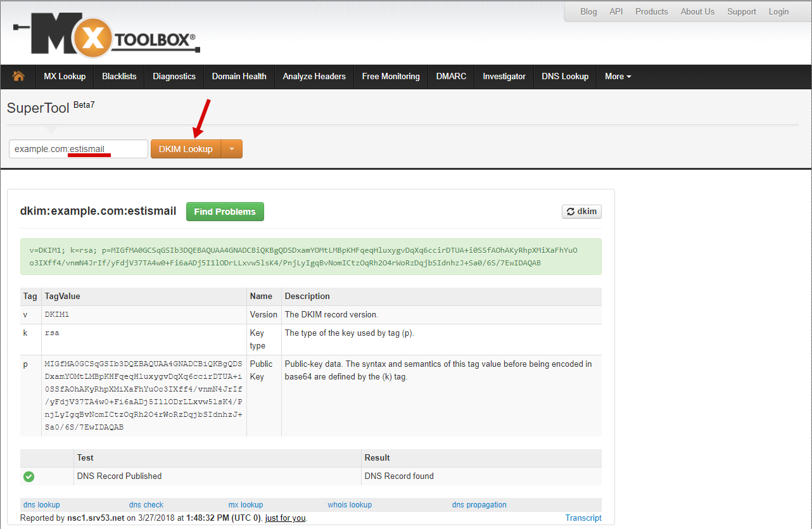
Task: Open the API link in header
Action: point(616,11)
